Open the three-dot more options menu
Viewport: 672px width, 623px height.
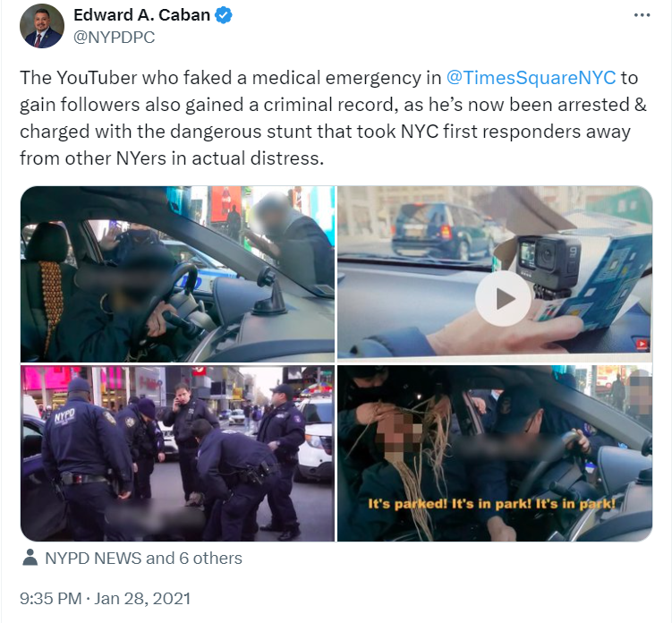coord(642,15)
